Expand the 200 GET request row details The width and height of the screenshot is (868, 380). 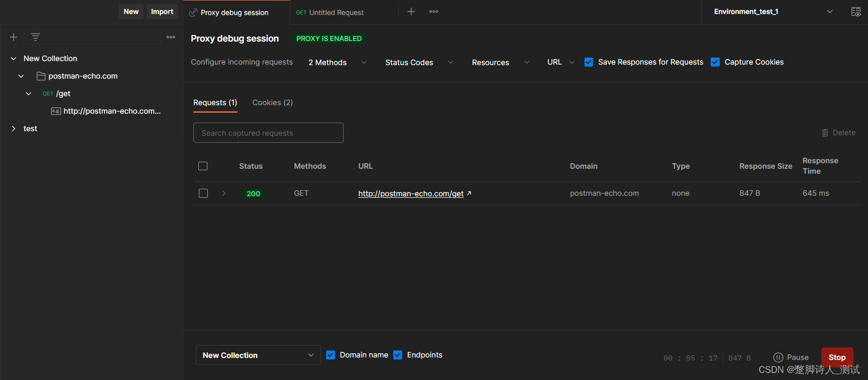click(x=224, y=193)
